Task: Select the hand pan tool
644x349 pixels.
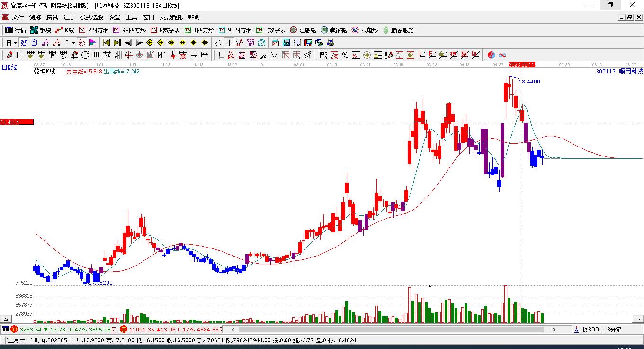Action: [x=218, y=43]
